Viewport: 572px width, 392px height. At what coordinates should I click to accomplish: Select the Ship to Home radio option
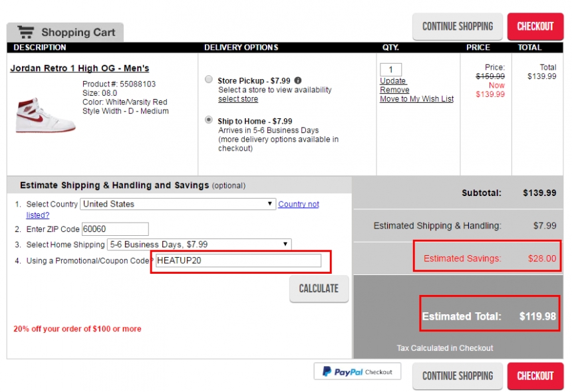(209, 120)
